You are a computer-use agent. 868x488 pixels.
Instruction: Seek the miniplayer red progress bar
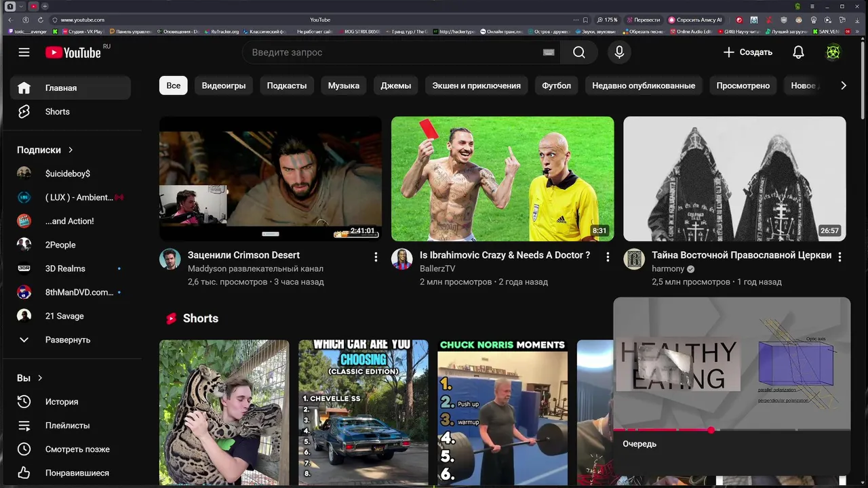[732, 430]
